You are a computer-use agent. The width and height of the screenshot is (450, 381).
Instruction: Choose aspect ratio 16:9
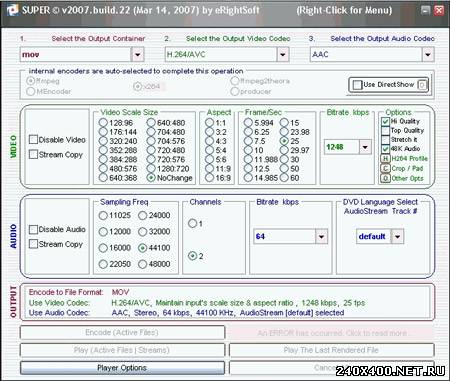(209, 178)
